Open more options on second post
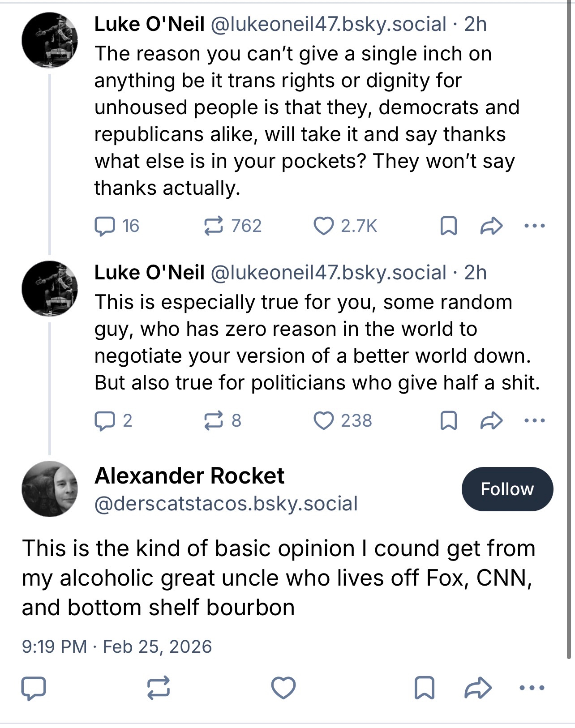 535,421
